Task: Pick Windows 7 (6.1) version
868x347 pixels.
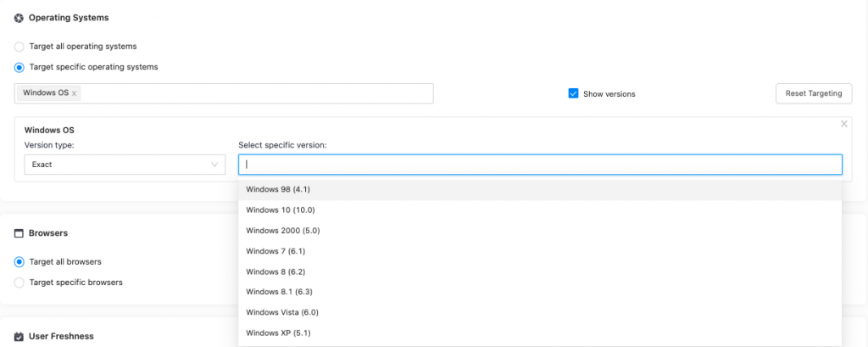Action: [x=276, y=251]
